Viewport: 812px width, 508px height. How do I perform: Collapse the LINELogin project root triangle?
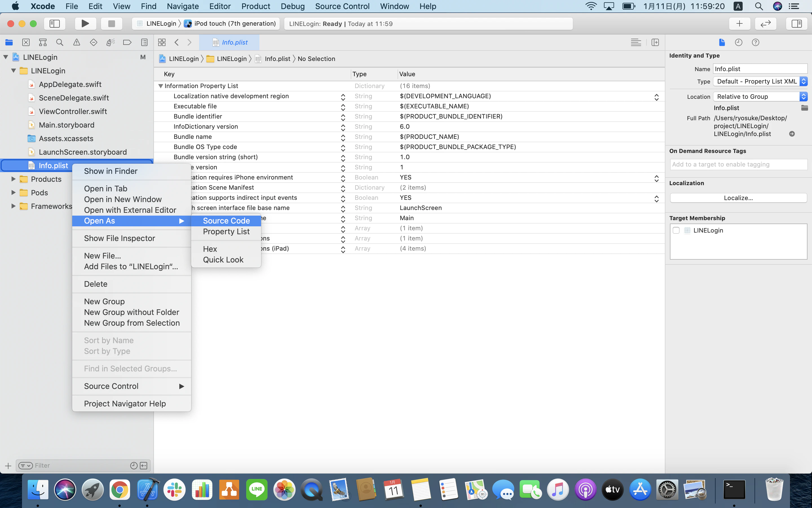point(6,57)
